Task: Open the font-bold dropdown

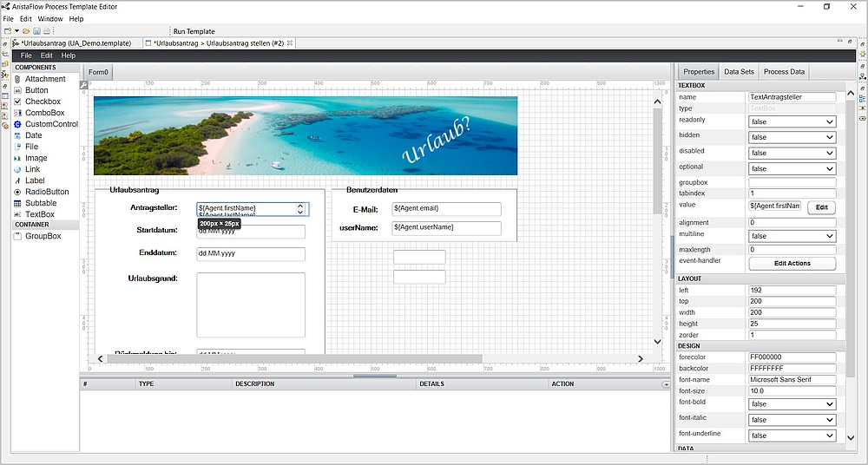Action: (792, 404)
